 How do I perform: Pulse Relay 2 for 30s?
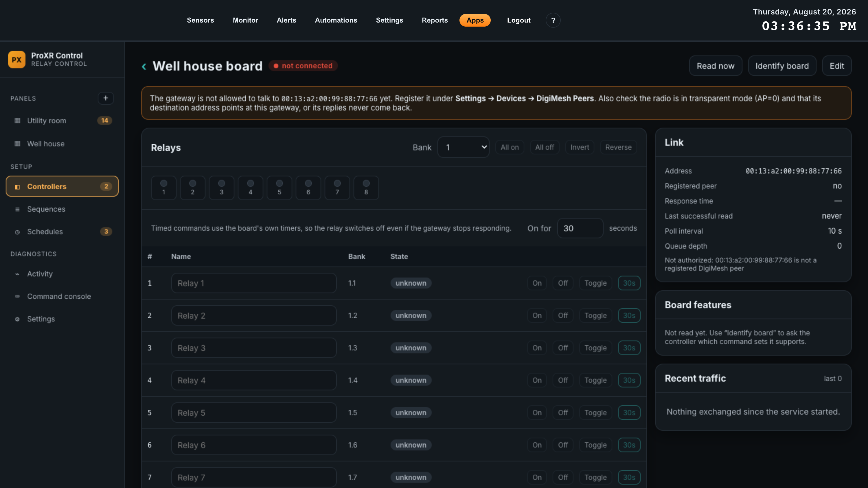629,316
